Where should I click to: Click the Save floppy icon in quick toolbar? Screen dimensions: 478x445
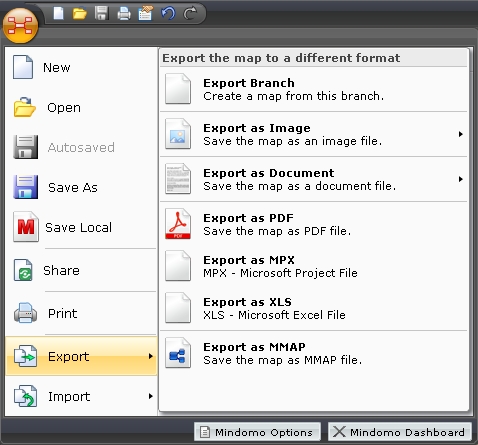101,13
